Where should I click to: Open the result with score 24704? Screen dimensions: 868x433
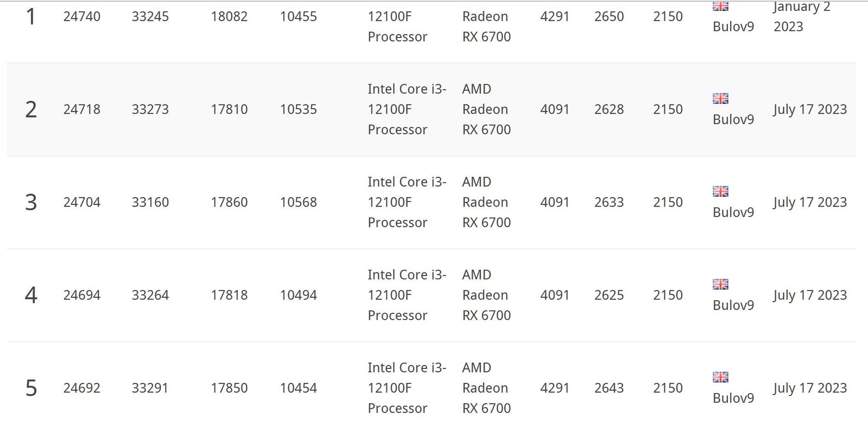coord(82,202)
